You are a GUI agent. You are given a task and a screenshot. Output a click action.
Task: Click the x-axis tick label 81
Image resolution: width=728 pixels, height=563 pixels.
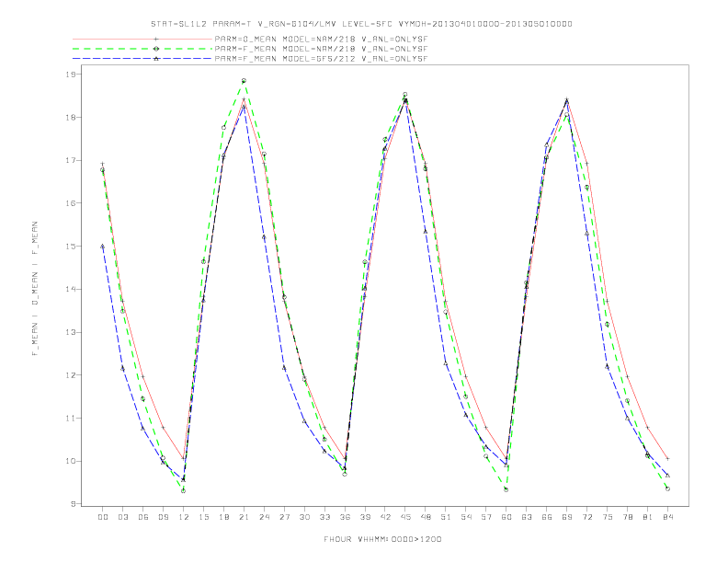[x=648, y=517]
